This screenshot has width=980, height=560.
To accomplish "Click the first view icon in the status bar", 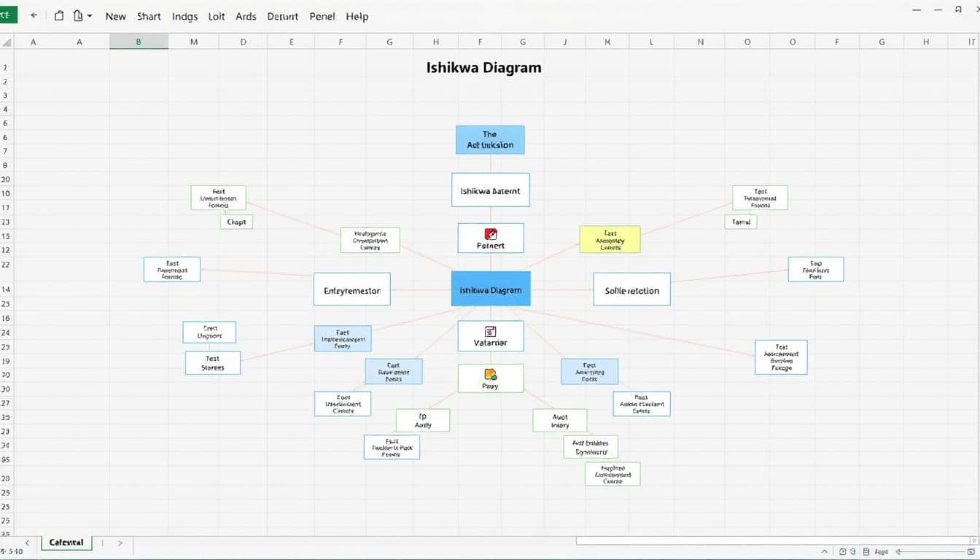I will [x=843, y=553].
